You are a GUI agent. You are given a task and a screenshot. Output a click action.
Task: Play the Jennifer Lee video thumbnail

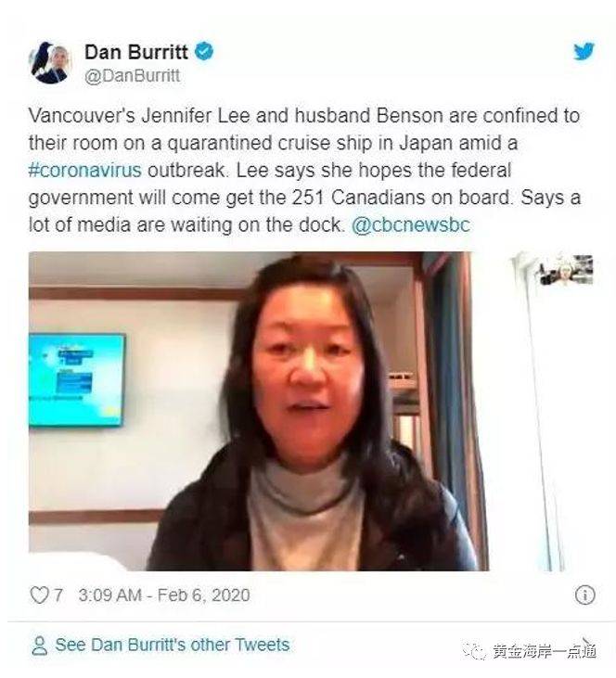(259, 411)
